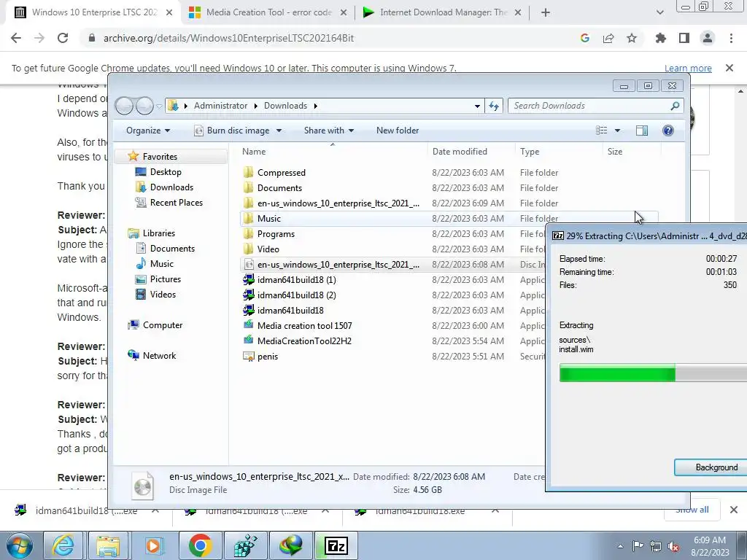Expand the change view options arrow
Screen dimensions: 747x560
point(617,131)
